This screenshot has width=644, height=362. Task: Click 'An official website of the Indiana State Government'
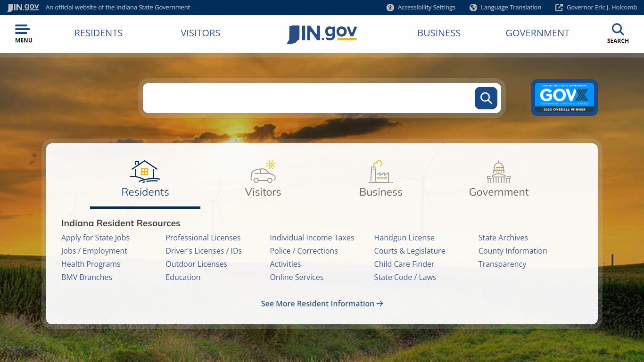click(x=118, y=8)
